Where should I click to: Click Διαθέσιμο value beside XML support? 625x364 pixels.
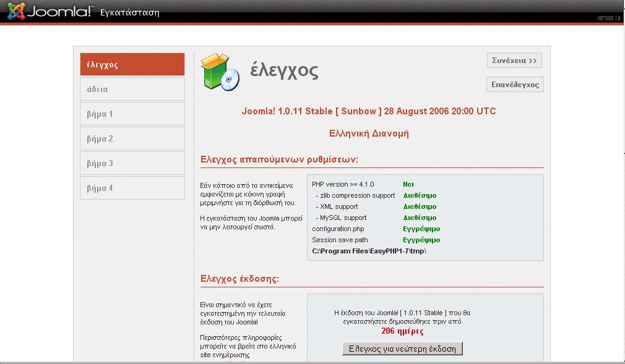click(420, 206)
